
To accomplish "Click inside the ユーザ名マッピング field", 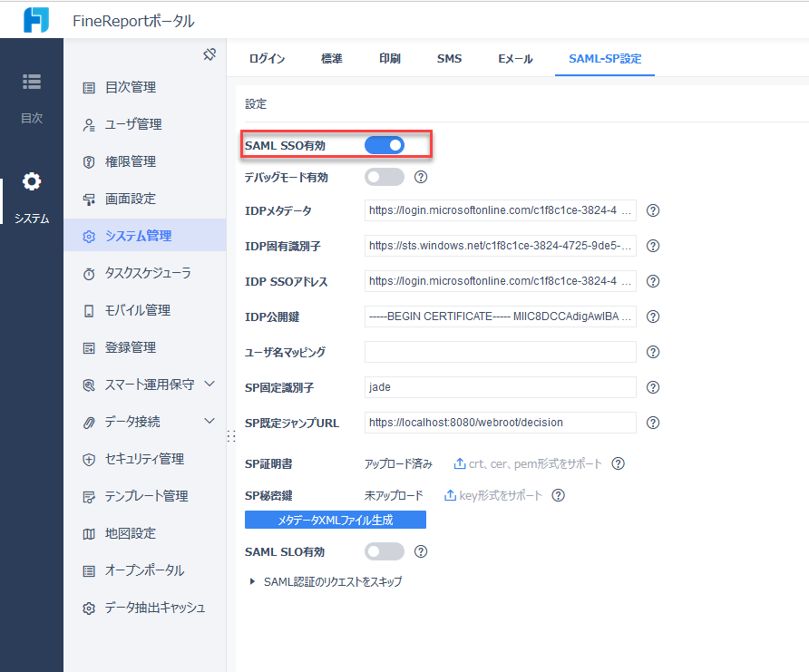I will [x=499, y=351].
